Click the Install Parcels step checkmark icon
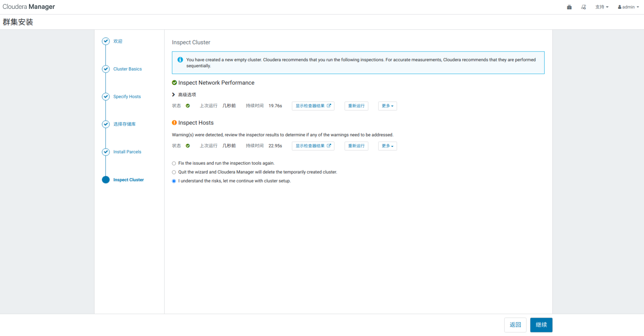644x336 pixels. pyautogui.click(x=106, y=152)
